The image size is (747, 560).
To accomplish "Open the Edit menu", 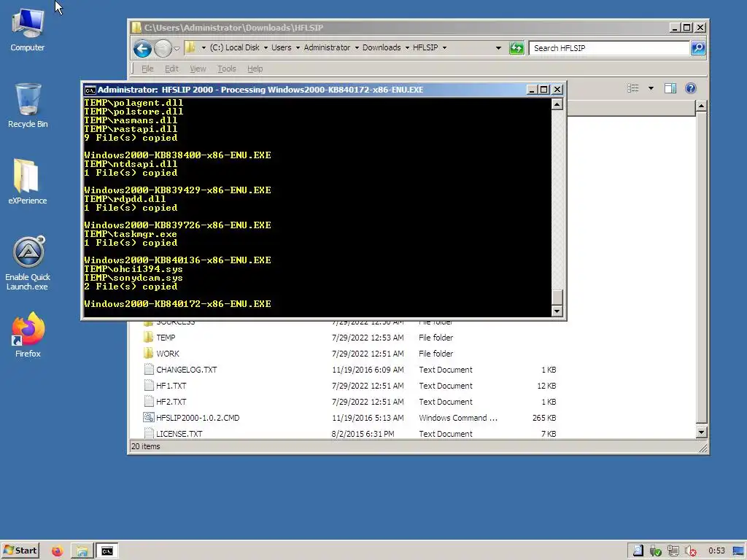I will [171, 69].
